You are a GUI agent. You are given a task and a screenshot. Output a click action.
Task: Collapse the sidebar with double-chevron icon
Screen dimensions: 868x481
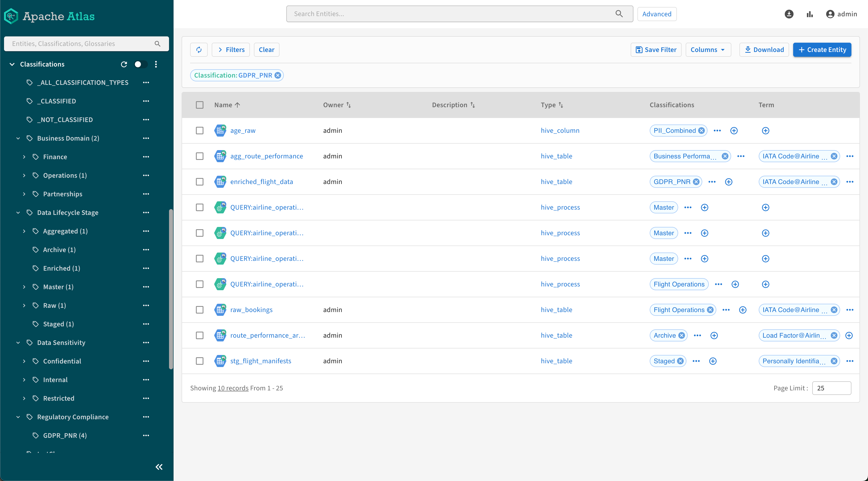[159, 466]
